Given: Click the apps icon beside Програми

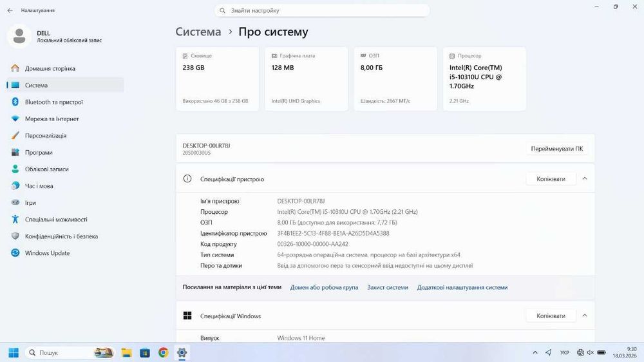Looking at the screenshot, I should [15, 153].
